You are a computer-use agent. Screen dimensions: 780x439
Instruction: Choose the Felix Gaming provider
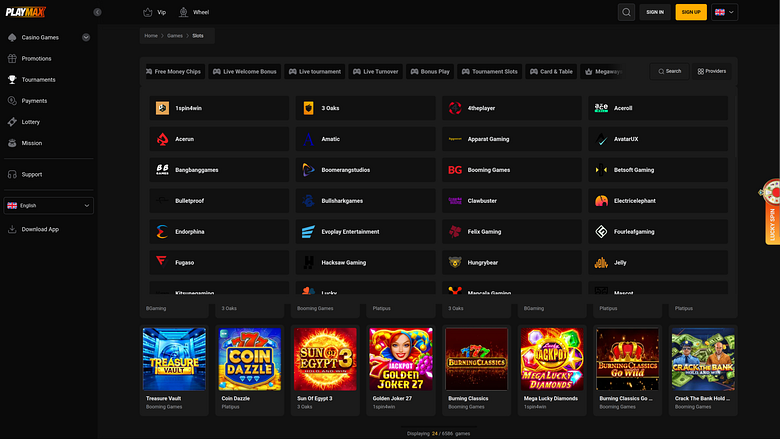coord(511,232)
